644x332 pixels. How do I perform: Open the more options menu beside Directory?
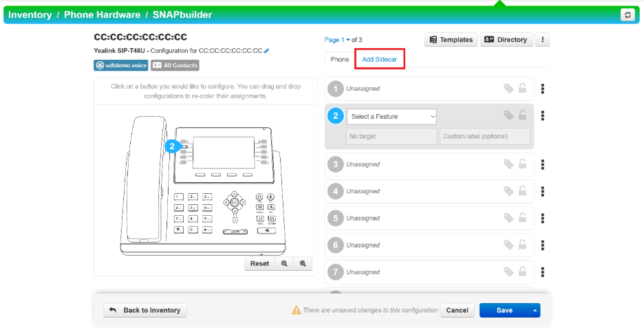pyautogui.click(x=543, y=40)
